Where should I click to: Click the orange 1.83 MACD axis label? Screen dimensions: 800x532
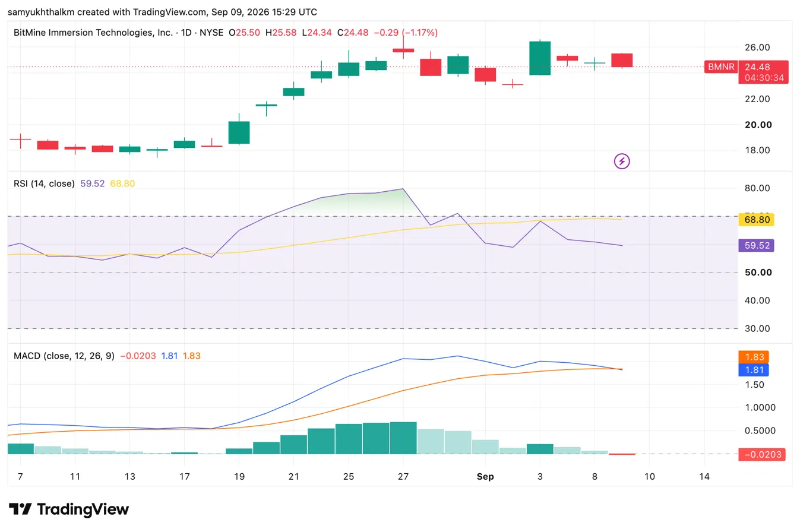(x=754, y=357)
